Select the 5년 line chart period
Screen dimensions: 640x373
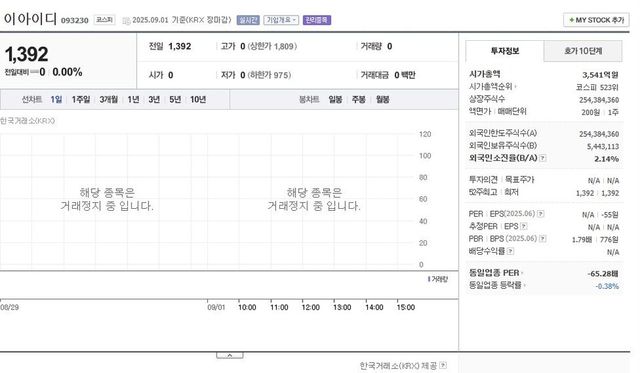coord(175,100)
